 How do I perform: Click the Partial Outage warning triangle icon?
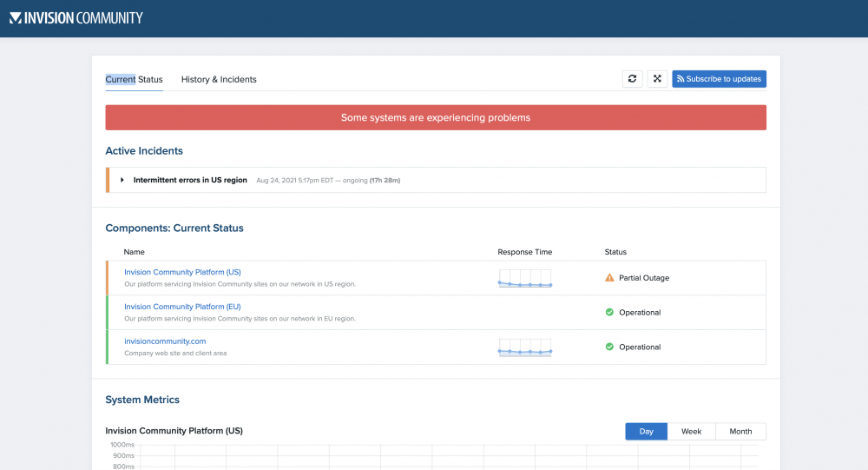609,278
